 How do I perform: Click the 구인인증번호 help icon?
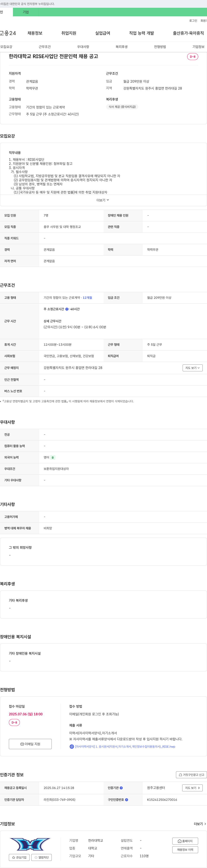click(127, 800)
